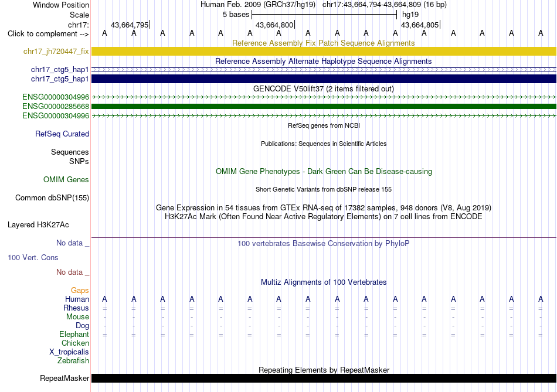The image size is (557, 392).
Task: Select chr17_ctg5_hap1 label beside the arrowed line
Action: coord(60,69)
